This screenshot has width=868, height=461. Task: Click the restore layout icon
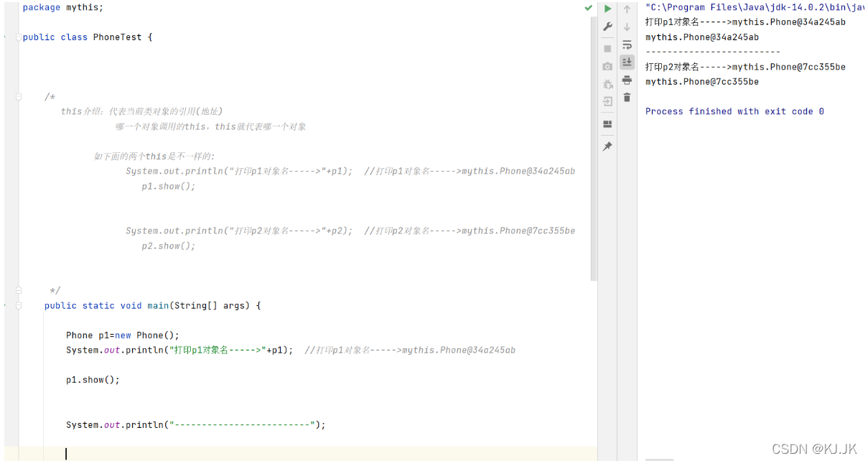tap(607, 124)
